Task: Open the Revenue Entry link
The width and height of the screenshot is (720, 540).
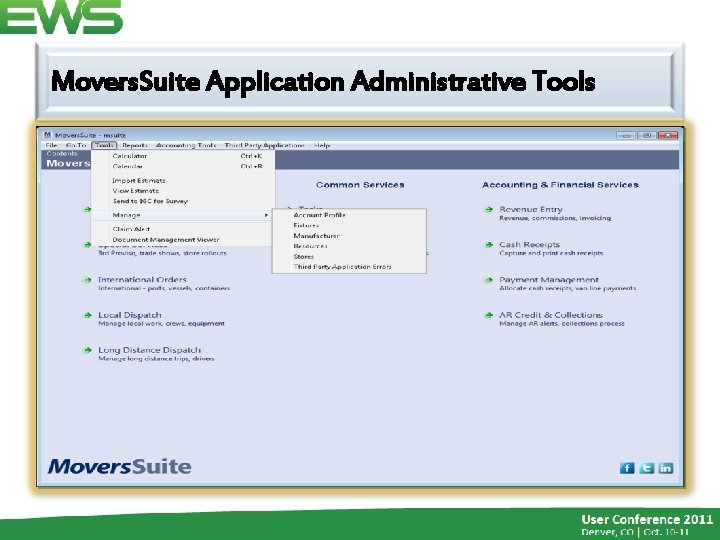Action: coord(531,209)
